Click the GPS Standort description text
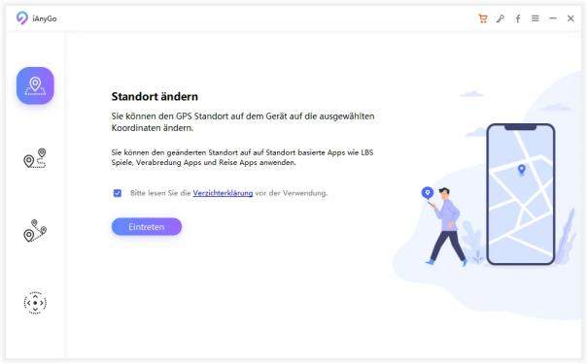Viewport: 588px width, 364px height. point(243,121)
